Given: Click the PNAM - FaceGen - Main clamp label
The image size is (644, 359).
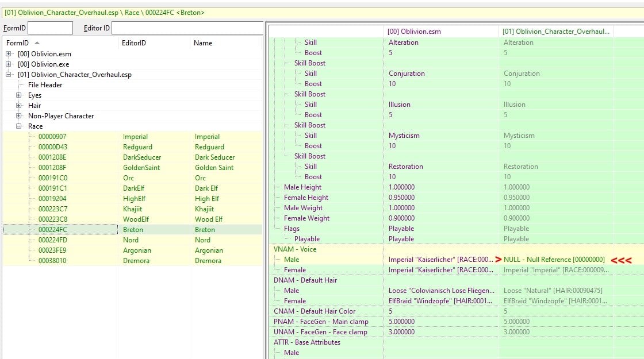Looking at the screenshot, I should pyautogui.click(x=321, y=321).
